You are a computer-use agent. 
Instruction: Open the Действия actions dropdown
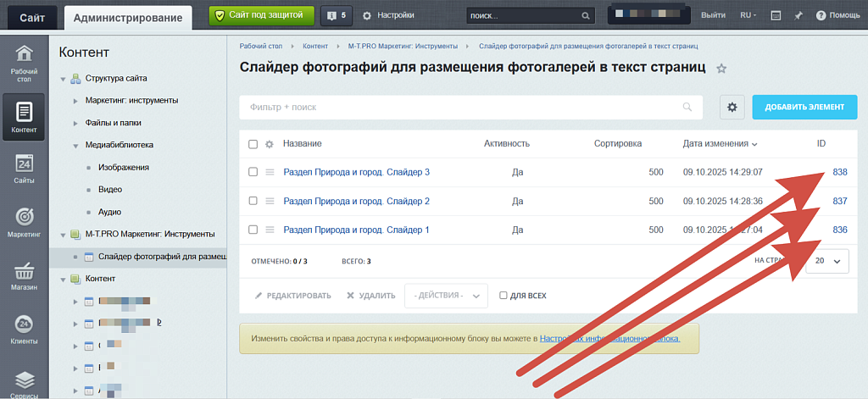click(447, 296)
